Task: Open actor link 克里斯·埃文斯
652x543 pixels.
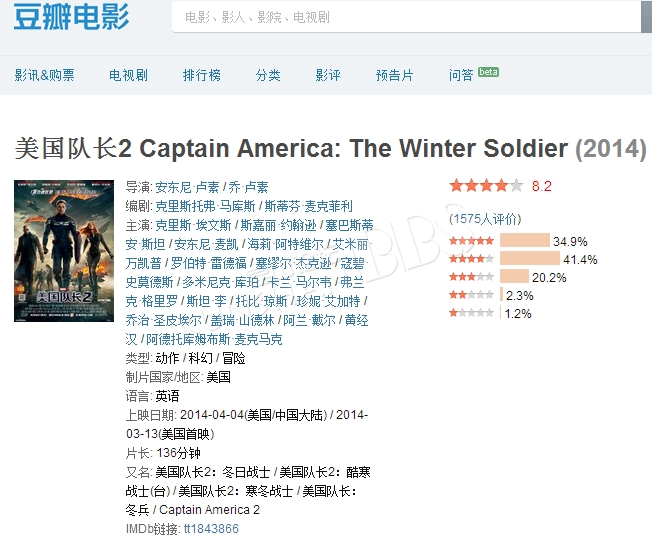Action: (x=193, y=225)
